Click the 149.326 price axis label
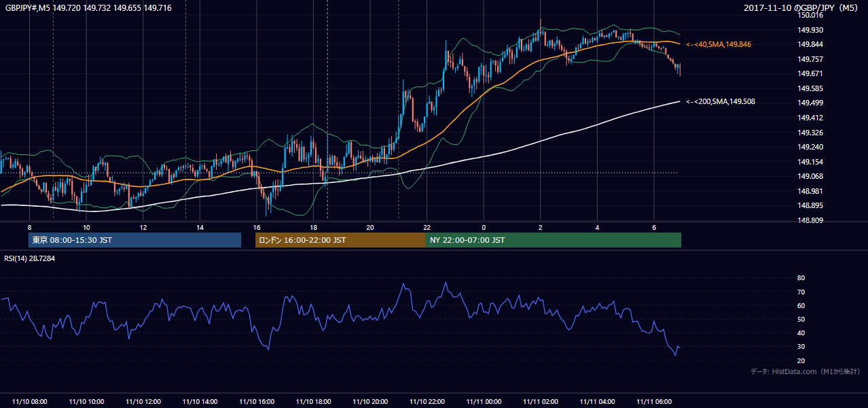 (810, 133)
